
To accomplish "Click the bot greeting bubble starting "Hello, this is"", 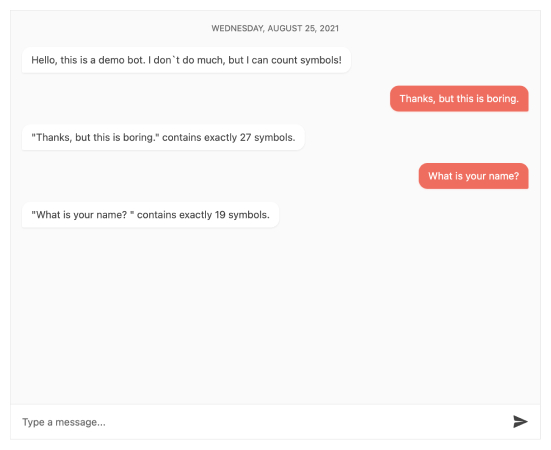I will (x=186, y=60).
